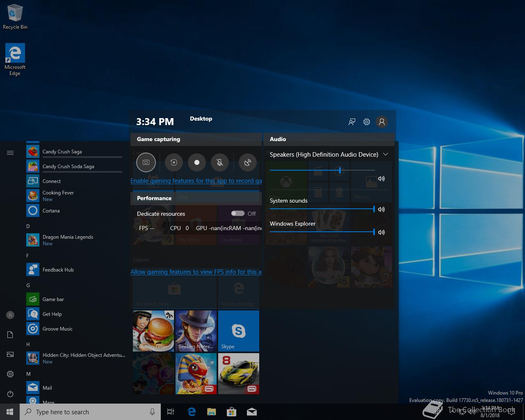
Task: Open Microsoft Store from the taskbar
Action: [231, 412]
